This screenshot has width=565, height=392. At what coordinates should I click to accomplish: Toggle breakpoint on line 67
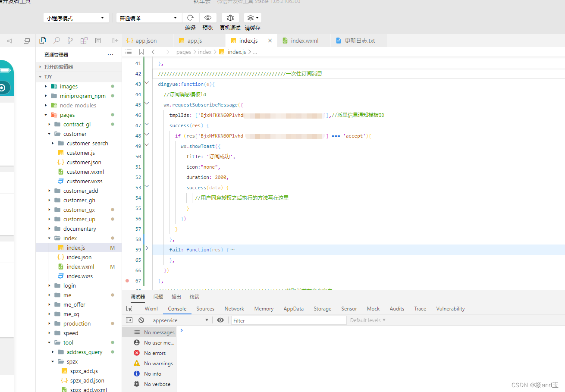127,281
